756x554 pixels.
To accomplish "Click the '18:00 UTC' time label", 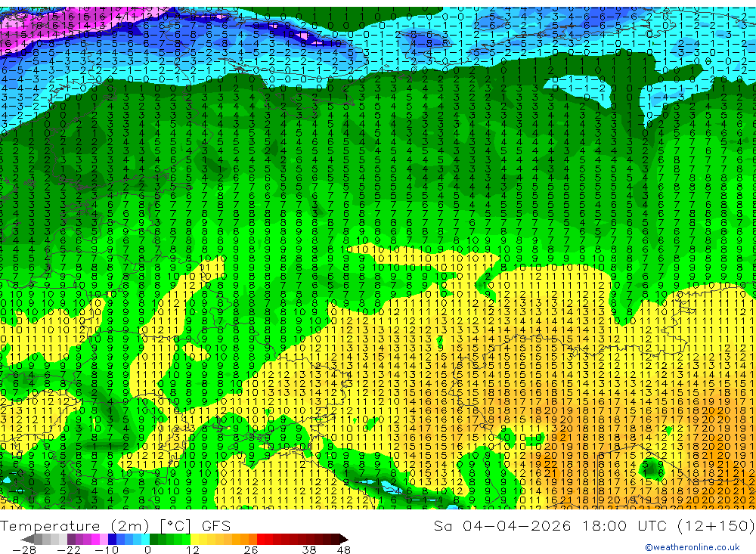I will coord(625,525).
